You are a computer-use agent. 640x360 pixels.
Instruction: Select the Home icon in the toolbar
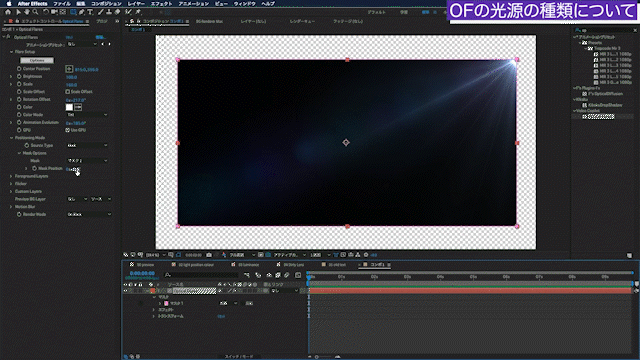8,12
